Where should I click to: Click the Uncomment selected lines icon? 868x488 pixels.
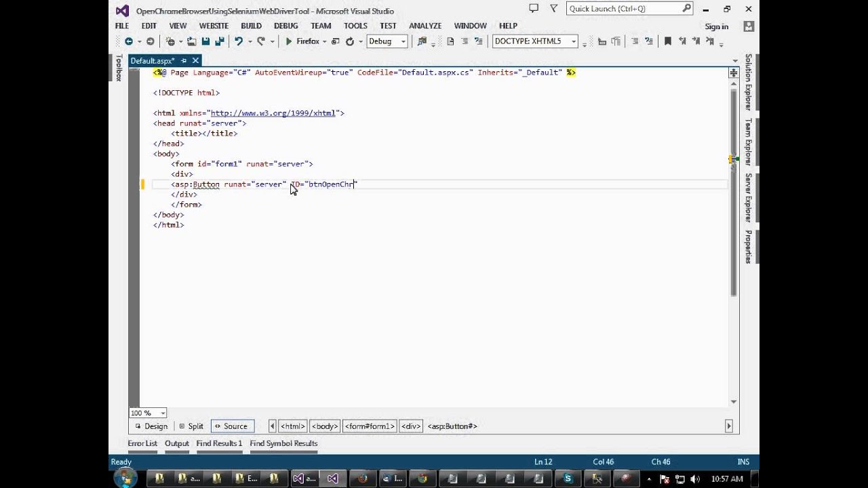point(649,41)
